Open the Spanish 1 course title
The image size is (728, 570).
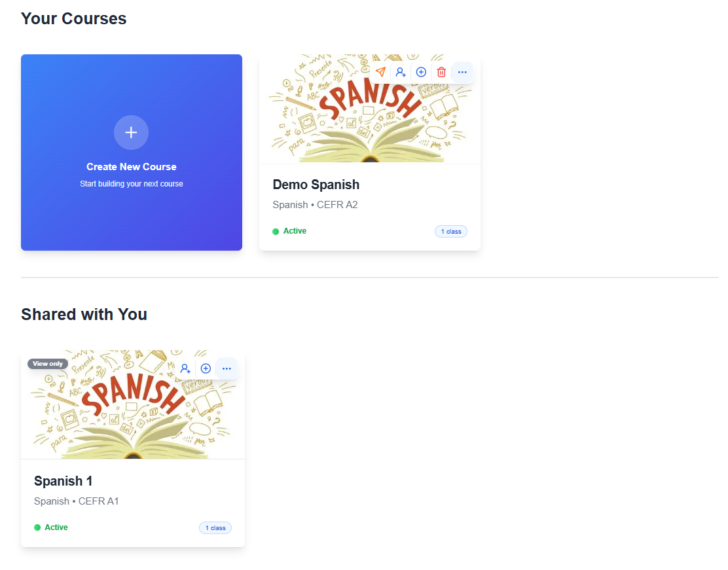point(63,481)
